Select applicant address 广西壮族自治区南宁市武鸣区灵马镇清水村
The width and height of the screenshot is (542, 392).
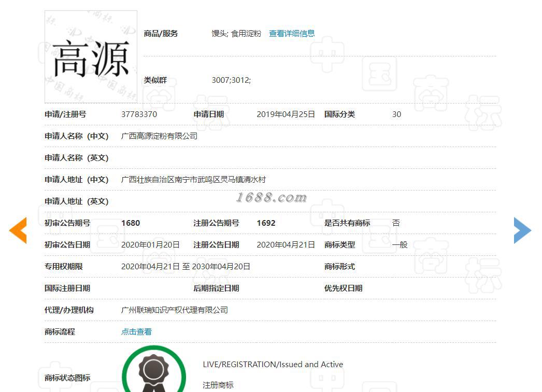point(193,180)
